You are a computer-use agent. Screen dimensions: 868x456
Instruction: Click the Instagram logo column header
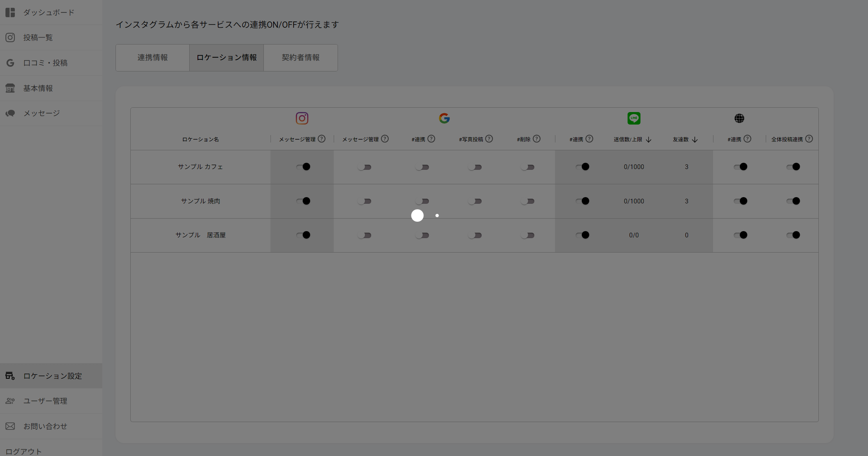(x=302, y=118)
